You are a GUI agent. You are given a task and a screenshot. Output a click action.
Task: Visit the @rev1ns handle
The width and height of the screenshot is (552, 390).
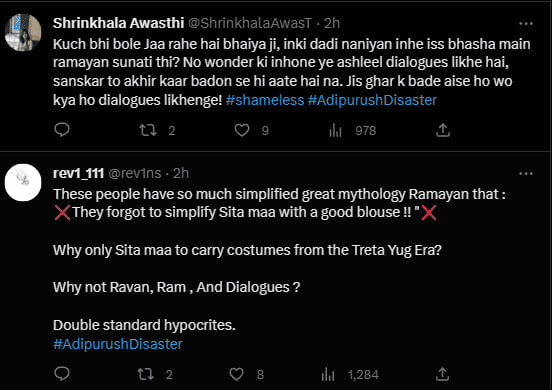point(135,173)
